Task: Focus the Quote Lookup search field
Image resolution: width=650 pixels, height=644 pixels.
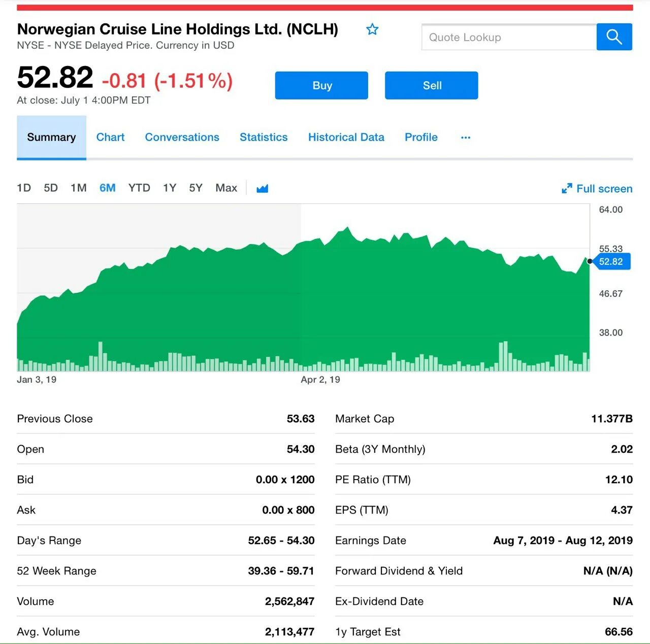Action: (x=509, y=37)
